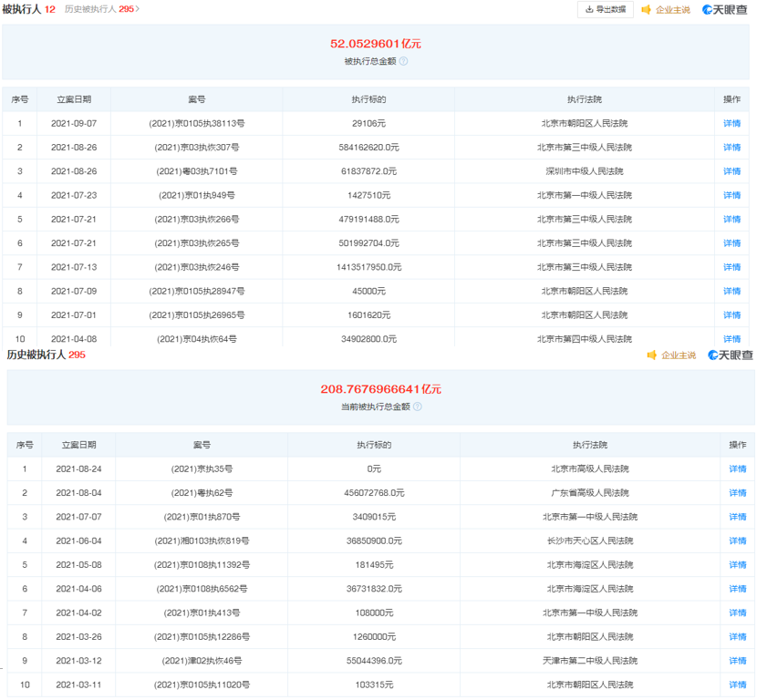Click help icon beside 当前被执行总金额

pos(418,407)
